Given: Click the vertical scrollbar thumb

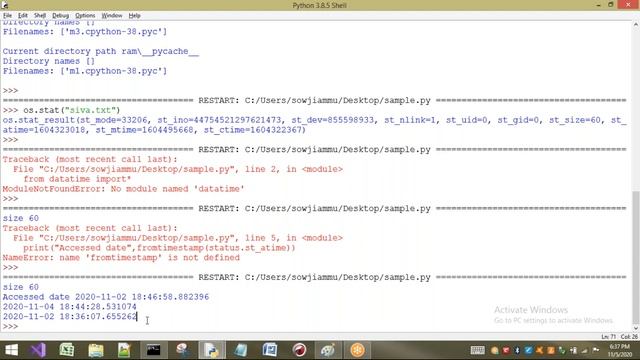Looking at the screenshot, I should tap(636, 257).
